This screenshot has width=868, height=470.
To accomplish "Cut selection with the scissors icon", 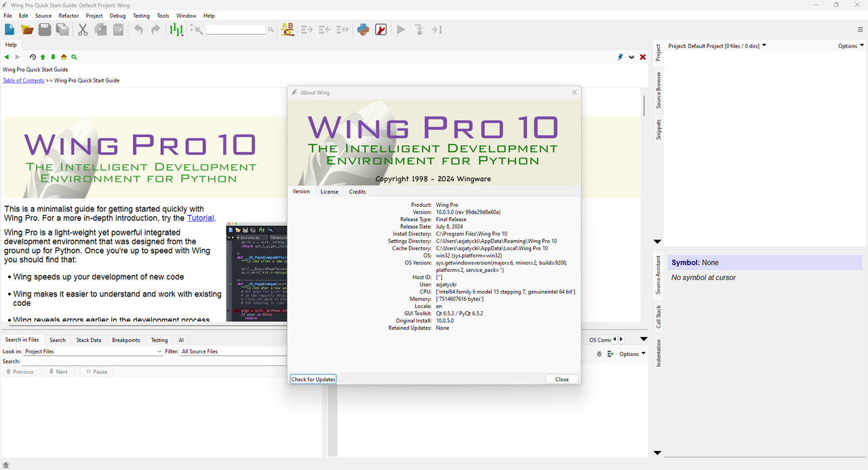I will click(x=83, y=29).
